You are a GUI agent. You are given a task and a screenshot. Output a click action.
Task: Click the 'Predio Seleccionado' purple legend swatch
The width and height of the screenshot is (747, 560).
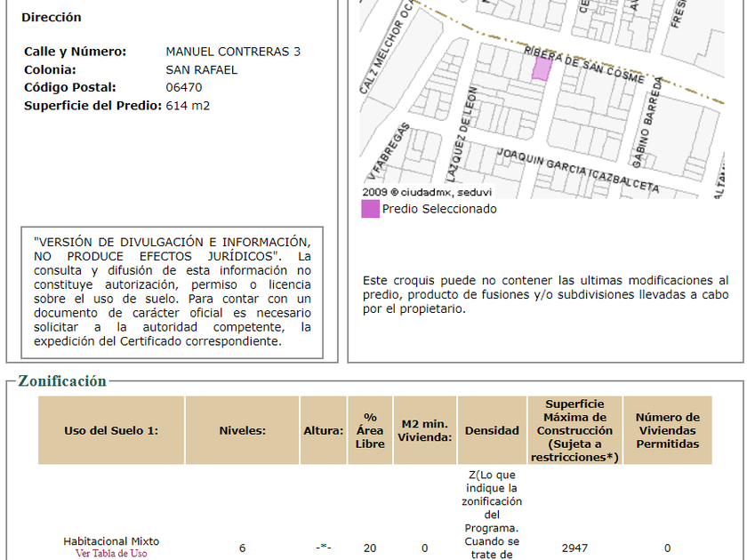pyautogui.click(x=370, y=209)
